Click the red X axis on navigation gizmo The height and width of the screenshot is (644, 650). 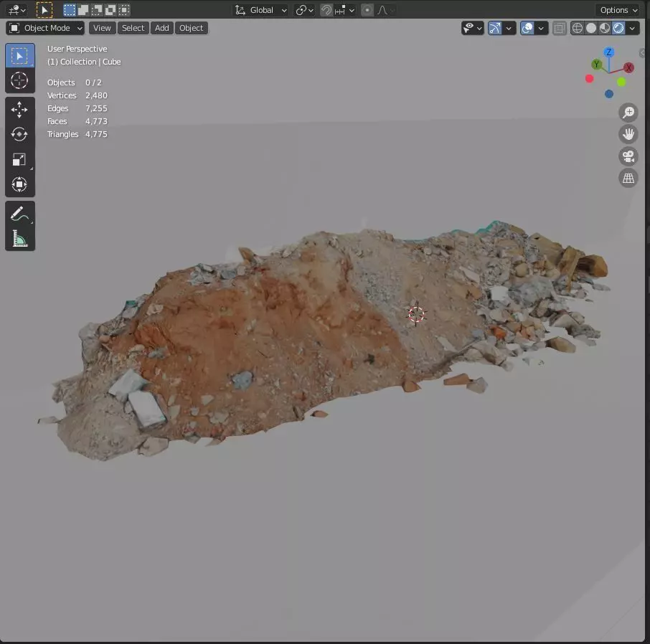(x=628, y=67)
